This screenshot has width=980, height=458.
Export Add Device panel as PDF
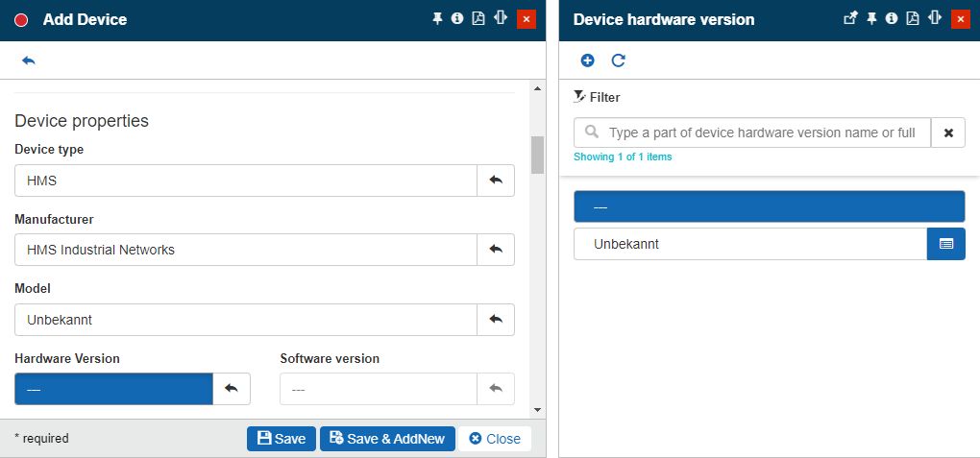tap(478, 18)
